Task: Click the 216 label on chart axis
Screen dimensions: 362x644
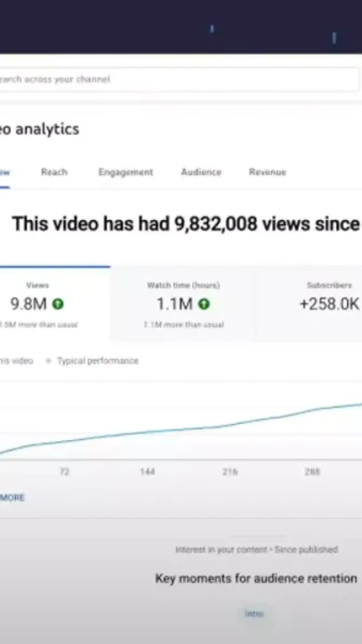Action: coord(230,472)
